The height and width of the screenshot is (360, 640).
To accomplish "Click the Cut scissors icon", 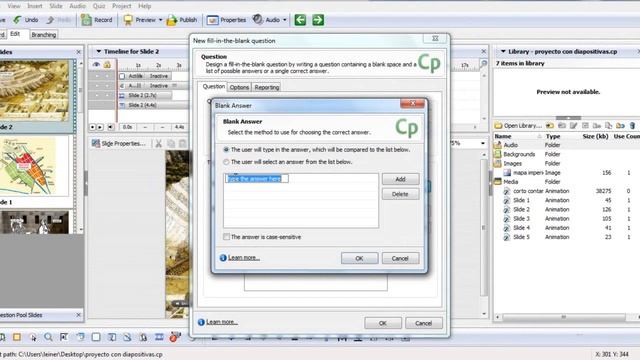I will (159, 144).
